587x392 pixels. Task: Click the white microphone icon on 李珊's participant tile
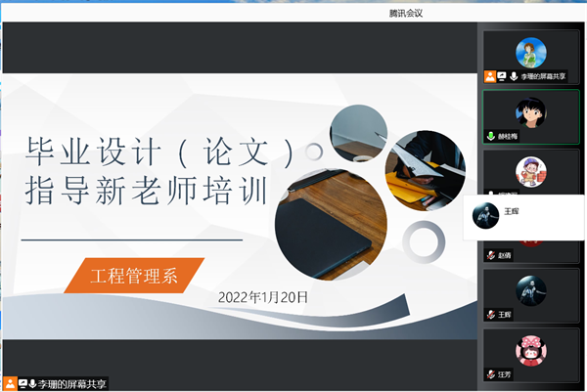click(x=514, y=76)
